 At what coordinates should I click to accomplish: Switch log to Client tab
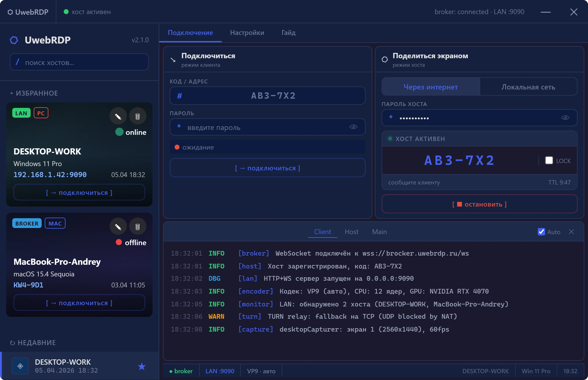(322, 232)
